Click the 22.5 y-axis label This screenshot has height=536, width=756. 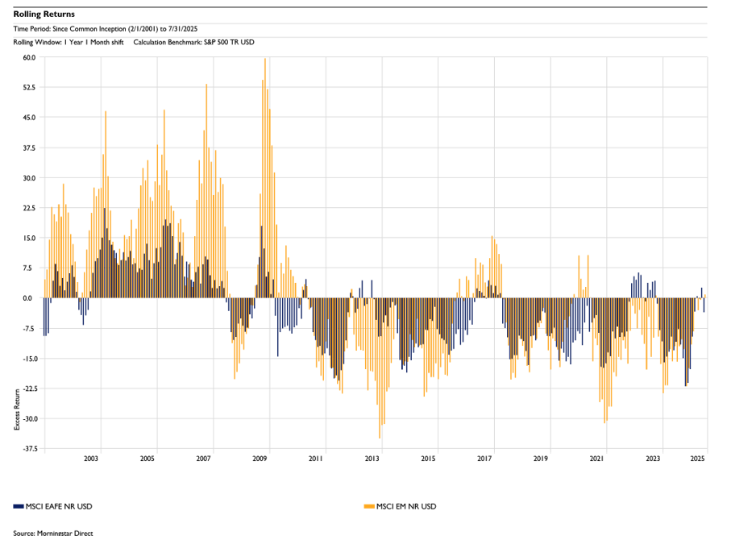(28, 208)
